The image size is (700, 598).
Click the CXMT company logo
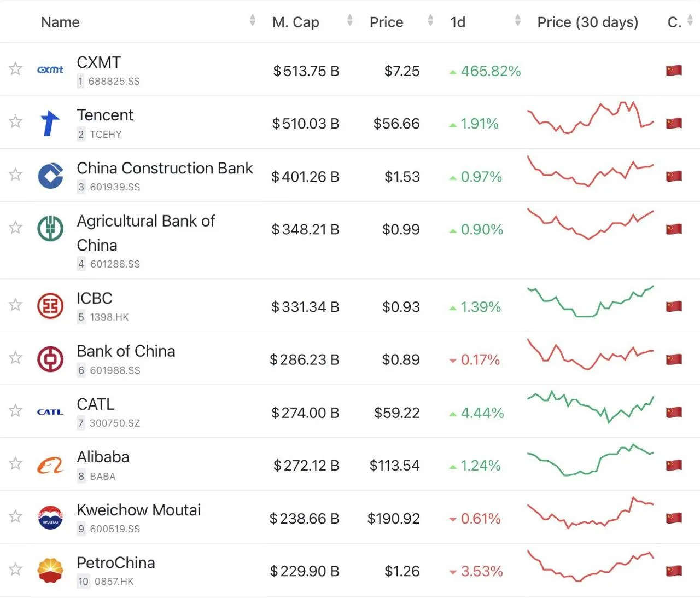click(50, 69)
